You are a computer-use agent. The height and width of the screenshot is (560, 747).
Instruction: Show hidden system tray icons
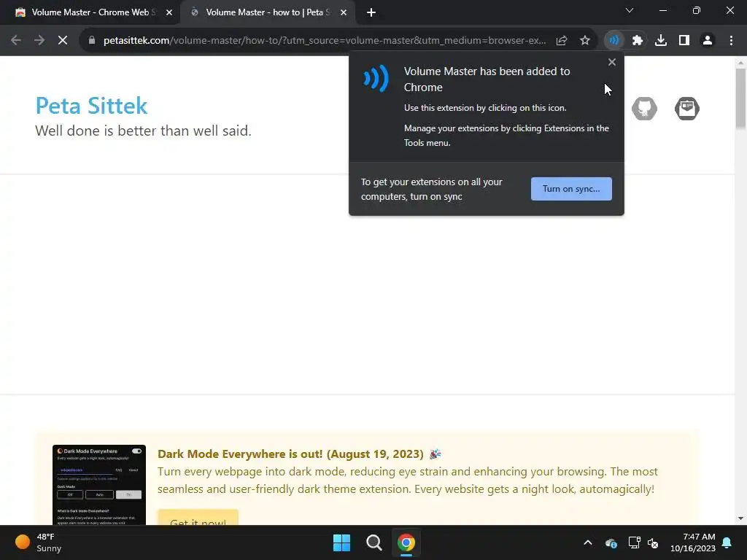point(588,542)
